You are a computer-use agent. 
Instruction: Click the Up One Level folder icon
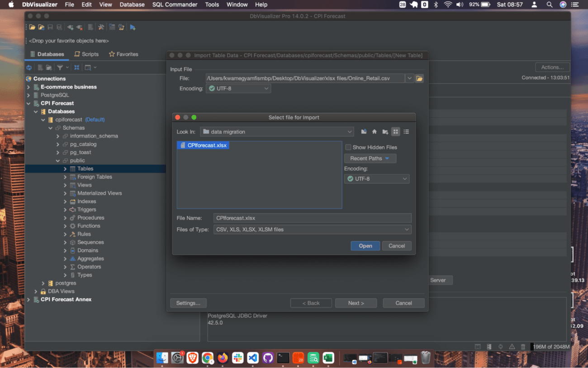pos(364,132)
